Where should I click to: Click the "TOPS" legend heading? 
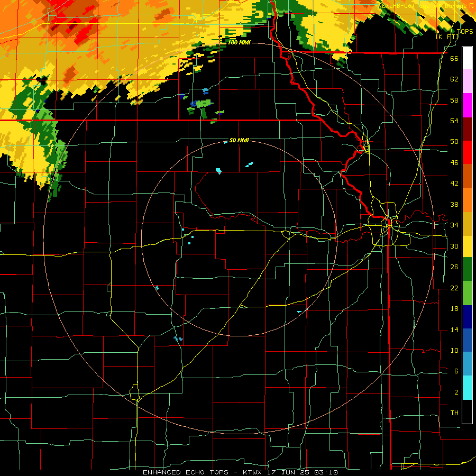point(465,31)
